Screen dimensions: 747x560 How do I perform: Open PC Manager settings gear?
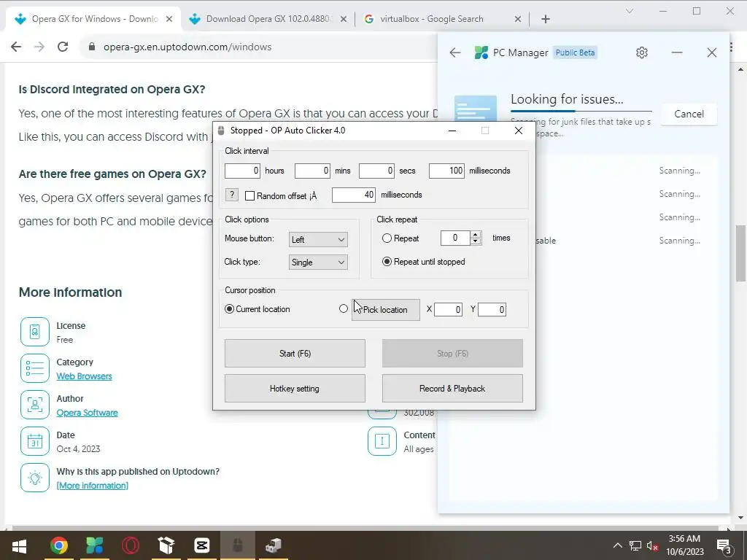642,52
